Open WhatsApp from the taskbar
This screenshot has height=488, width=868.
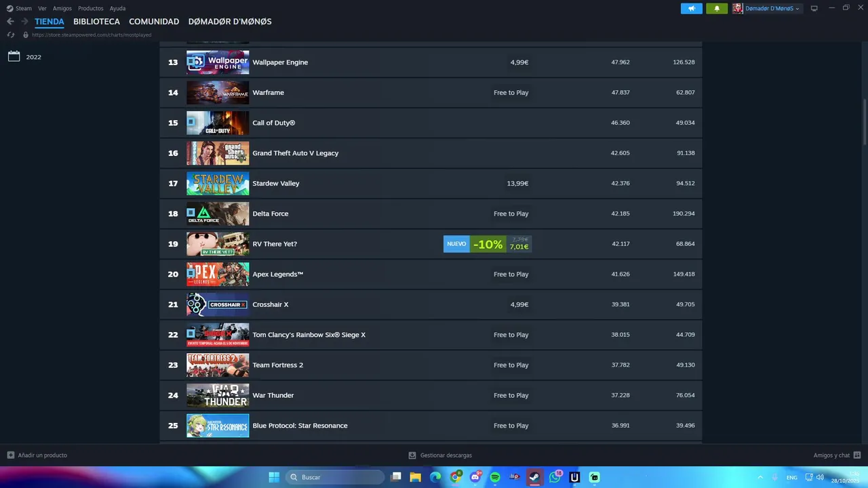point(555,477)
